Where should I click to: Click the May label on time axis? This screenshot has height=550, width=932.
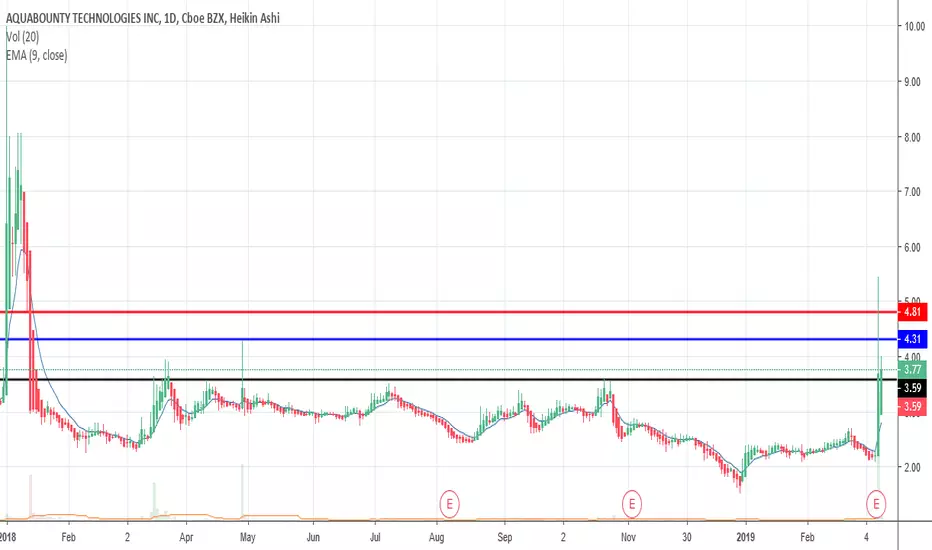(247, 537)
